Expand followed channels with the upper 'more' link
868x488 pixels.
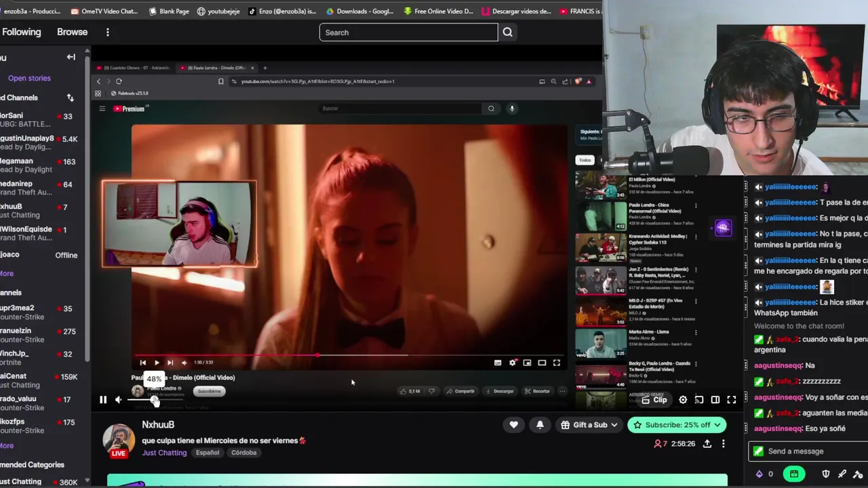pyautogui.click(x=7, y=273)
